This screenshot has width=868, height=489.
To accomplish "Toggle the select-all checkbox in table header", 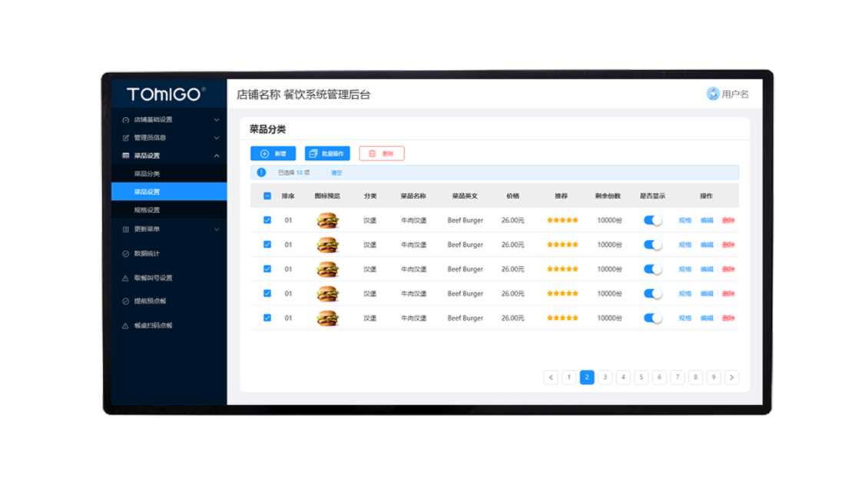I will (267, 196).
